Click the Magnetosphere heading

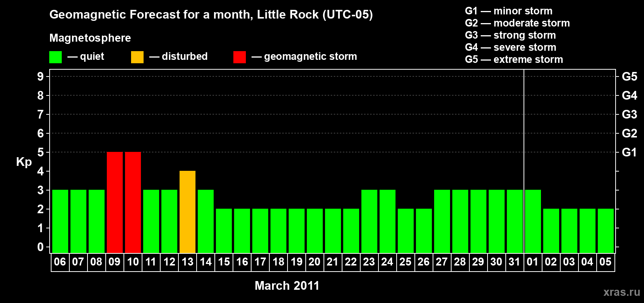pyautogui.click(x=90, y=38)
